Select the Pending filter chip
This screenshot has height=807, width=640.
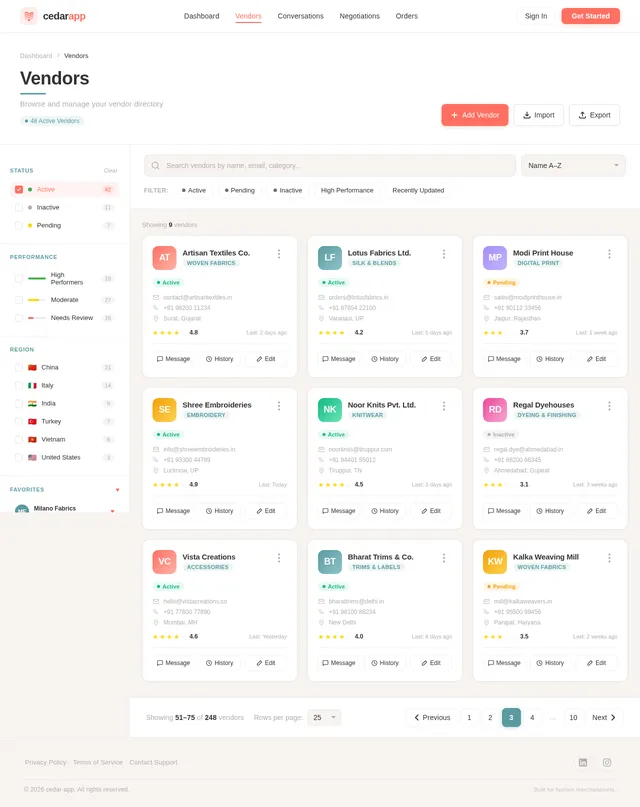240,190
